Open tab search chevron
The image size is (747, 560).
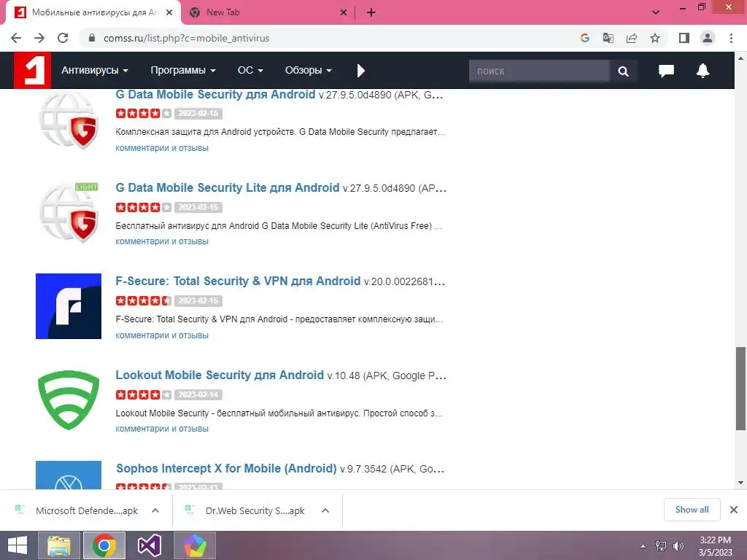pyautogui.click(x=656, y=12)
